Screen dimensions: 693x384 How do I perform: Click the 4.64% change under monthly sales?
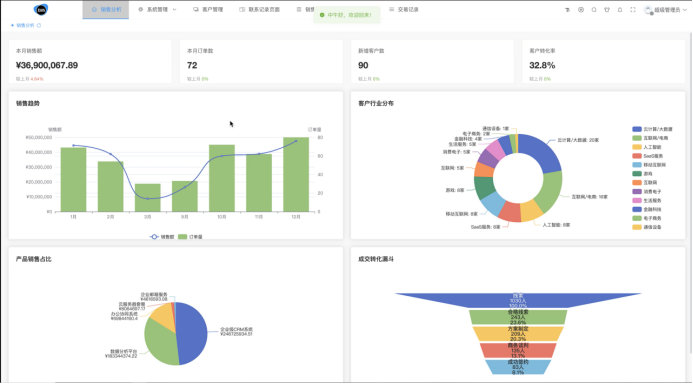(x=37, y=79)
